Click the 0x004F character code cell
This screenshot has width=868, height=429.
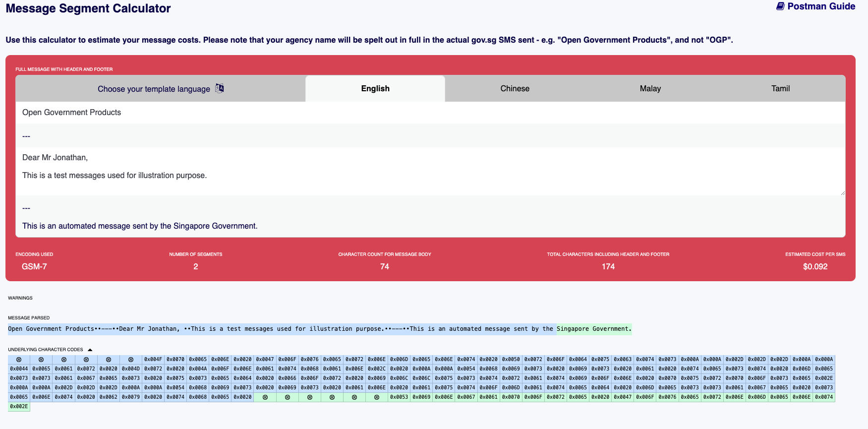153,360
